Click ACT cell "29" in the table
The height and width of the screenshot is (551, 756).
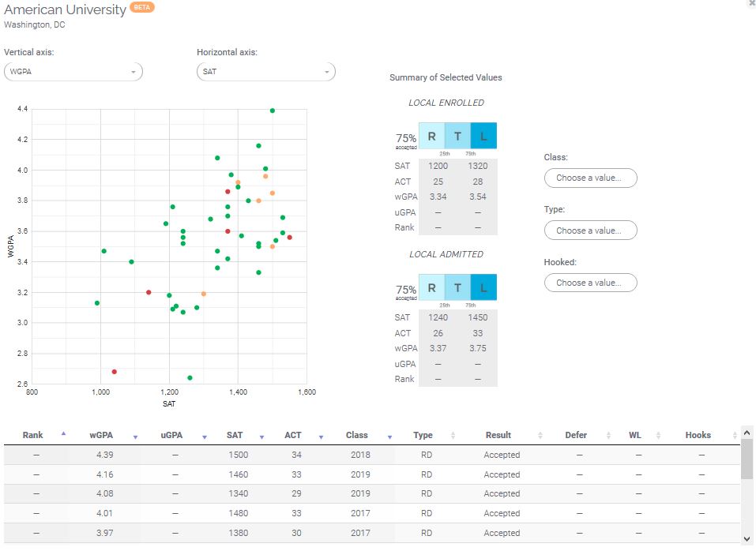[296, 493]
